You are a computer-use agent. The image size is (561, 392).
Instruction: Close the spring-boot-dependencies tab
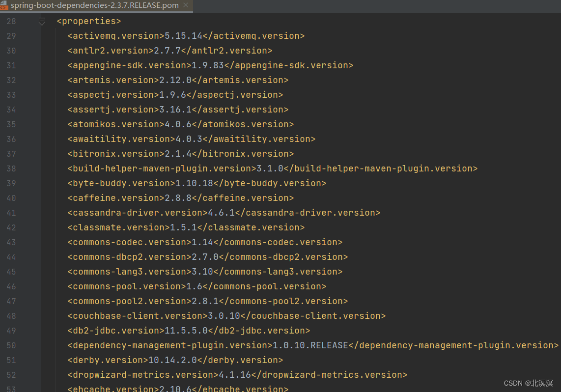coord(186,5)
